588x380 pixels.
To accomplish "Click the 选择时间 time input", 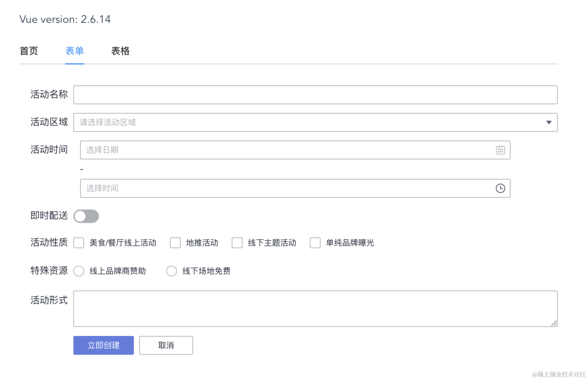I will (x=283, y=188).
